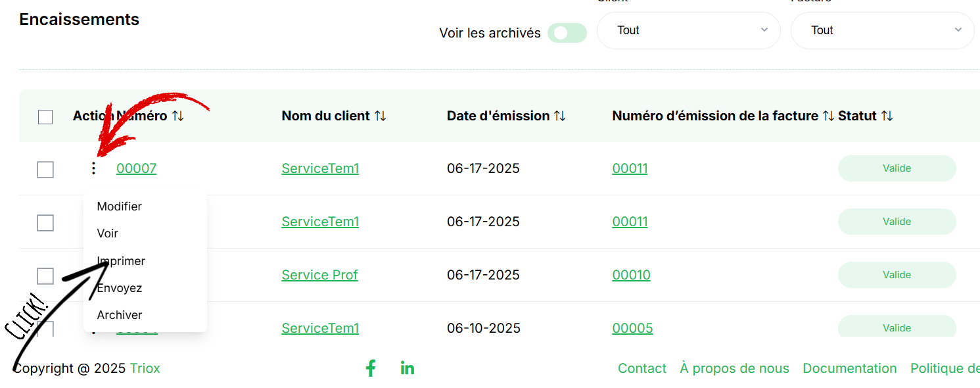Open the three-dot action menu for 00007
This screenshot has height=388, width=980.
93,168
